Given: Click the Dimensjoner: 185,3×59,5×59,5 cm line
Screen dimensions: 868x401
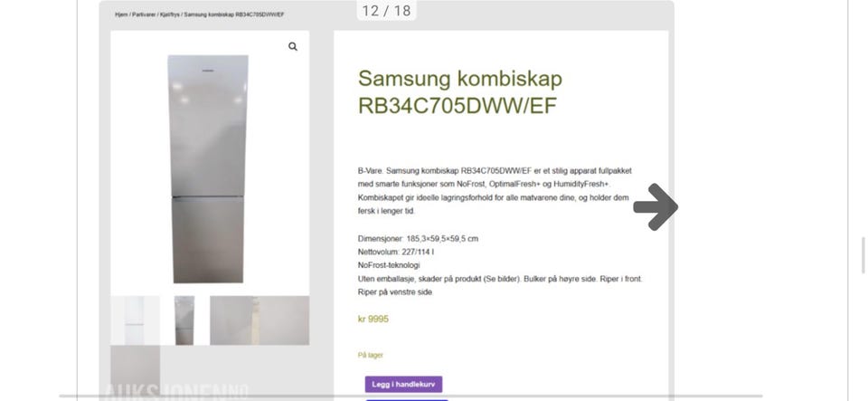Looking at the screenshot, I should click(418, 239).
